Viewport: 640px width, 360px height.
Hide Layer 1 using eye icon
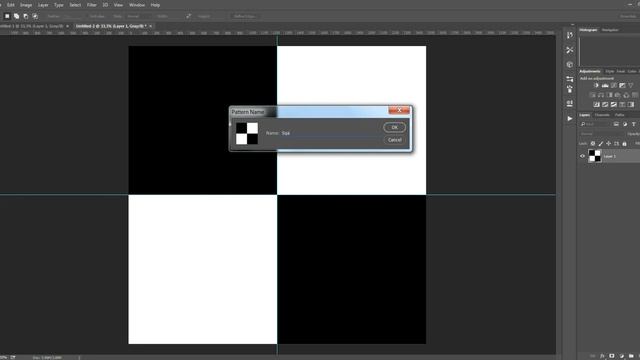click(582, 156)
